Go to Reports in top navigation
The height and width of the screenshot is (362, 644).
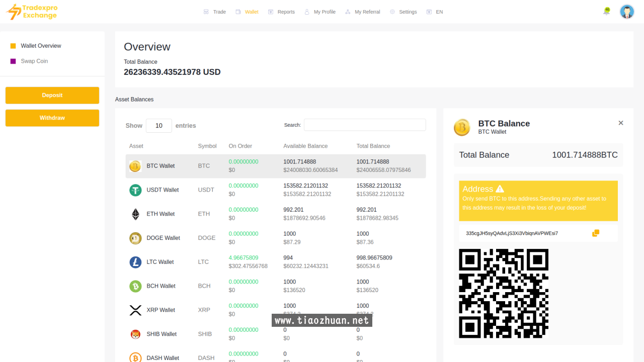[281, 12]
